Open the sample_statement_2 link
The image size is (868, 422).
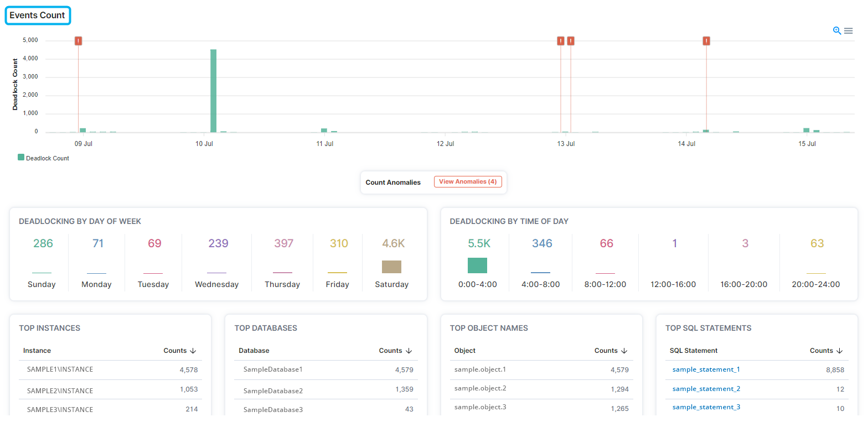pyautogui.click(x=706, y=389)
